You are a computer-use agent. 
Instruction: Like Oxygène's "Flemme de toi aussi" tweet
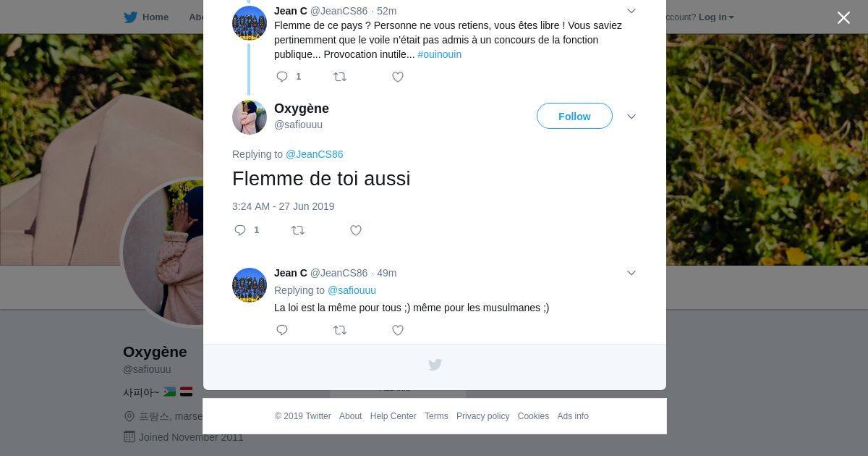tap(356, 230)
